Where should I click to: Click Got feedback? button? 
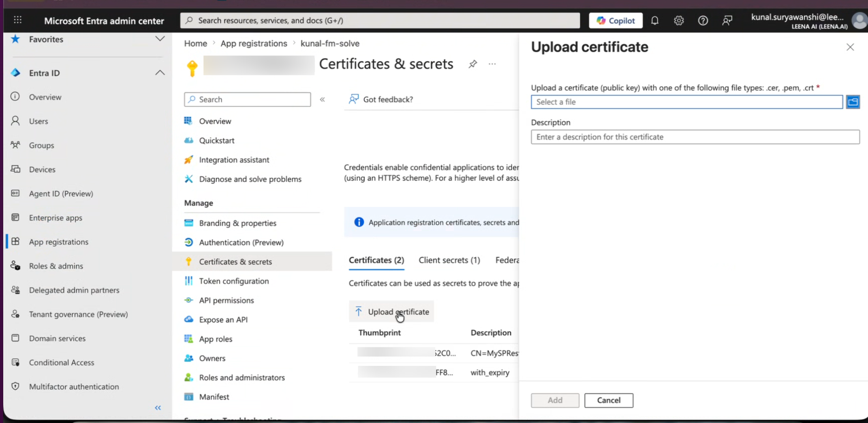(381, 99)
